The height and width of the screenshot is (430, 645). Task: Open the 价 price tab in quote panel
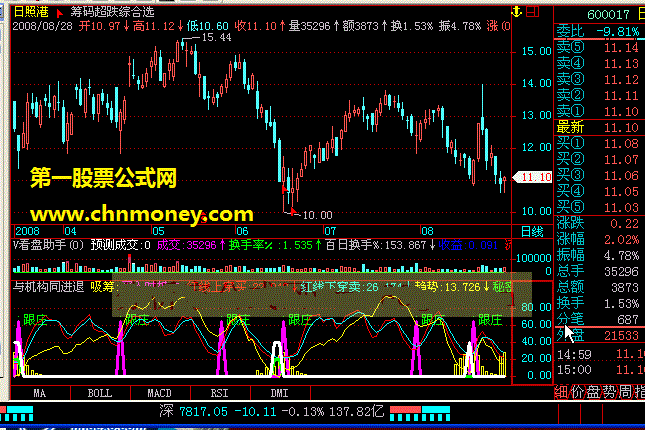(x=577, y=392)
